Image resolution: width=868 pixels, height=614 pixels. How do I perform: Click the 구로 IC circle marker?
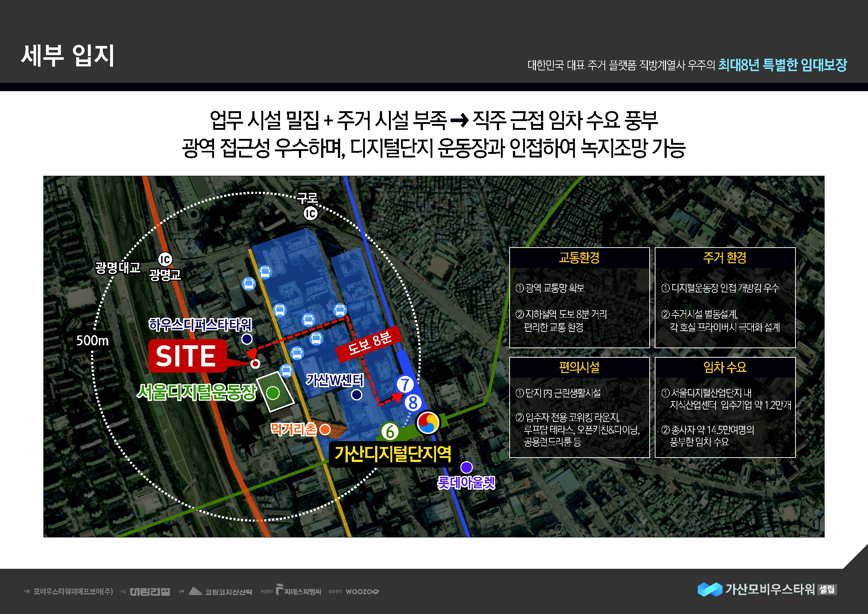[x=310, y=214]
